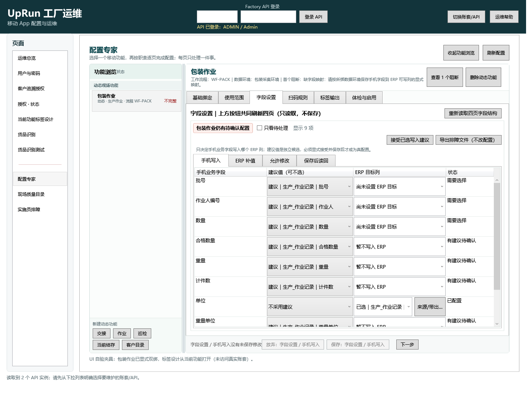This screenshot has height=400, width=532.
Task: Open 运维总览 in the page sidebar
Action: (x=40, y=58)
